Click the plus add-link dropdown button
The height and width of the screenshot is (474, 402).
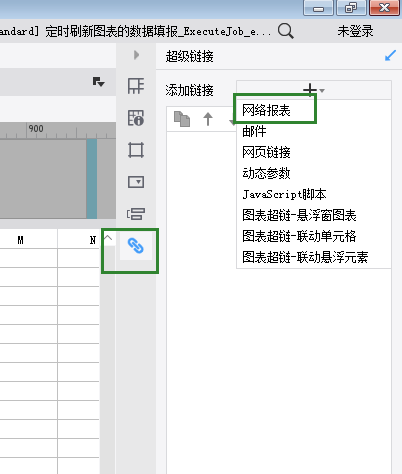point(314,90)
